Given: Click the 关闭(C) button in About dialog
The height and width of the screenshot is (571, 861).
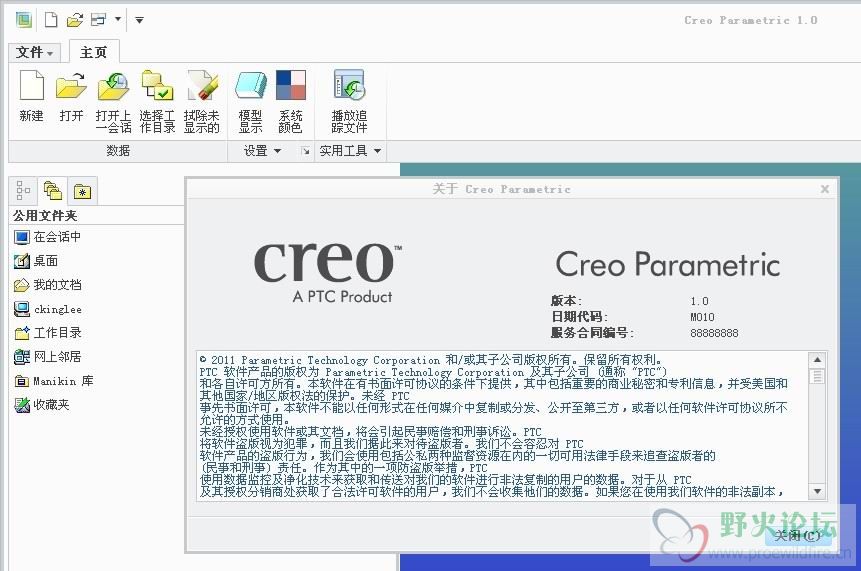Looking at the screenshot, I should [797, 535].
